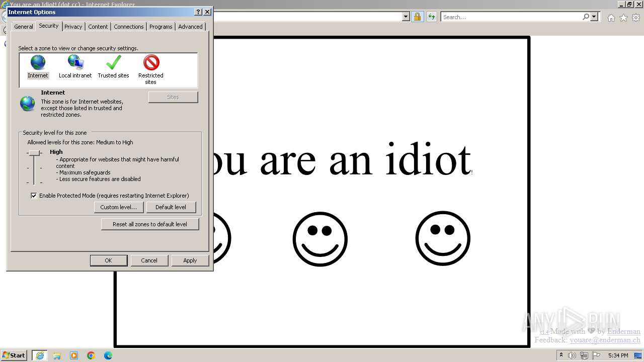The width and height of the screenshot is (644, 362).
Task: Switch to the Security tab
Action: [x=49, y=26]
